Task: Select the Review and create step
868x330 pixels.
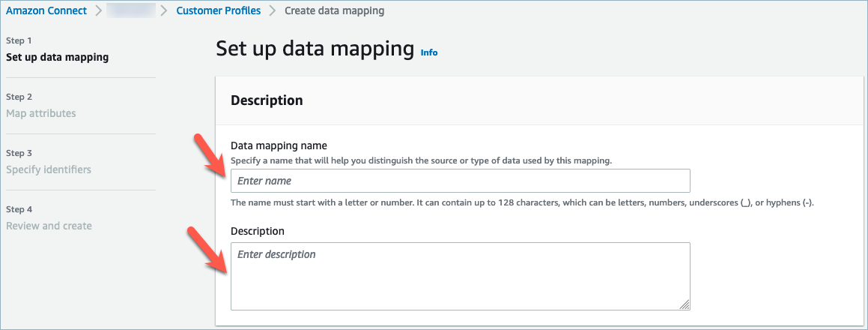Action: [x=49, y=226]
